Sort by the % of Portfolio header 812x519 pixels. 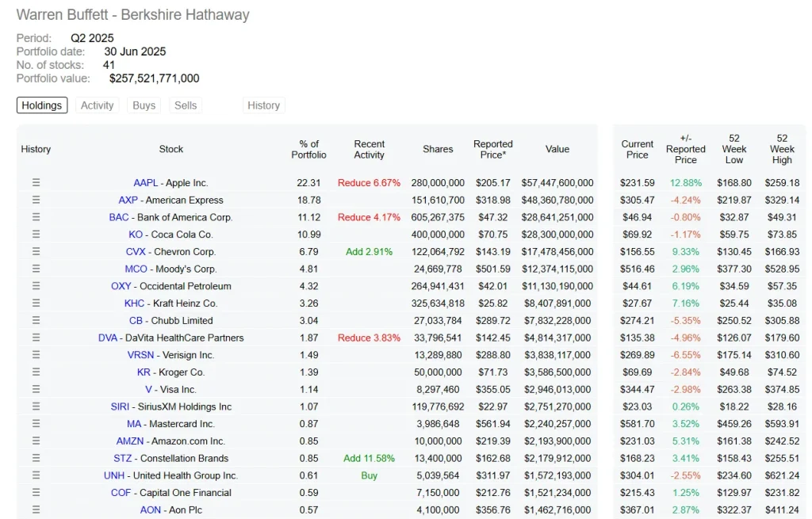pyautogui.click(x=308, y=149)
